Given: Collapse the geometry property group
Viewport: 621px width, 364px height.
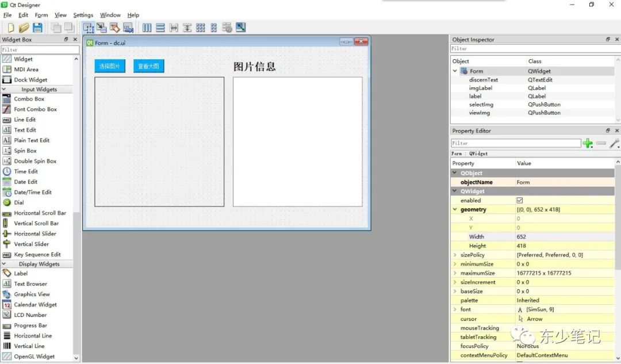Looking at the screenshot, I should tap(455, 209).
